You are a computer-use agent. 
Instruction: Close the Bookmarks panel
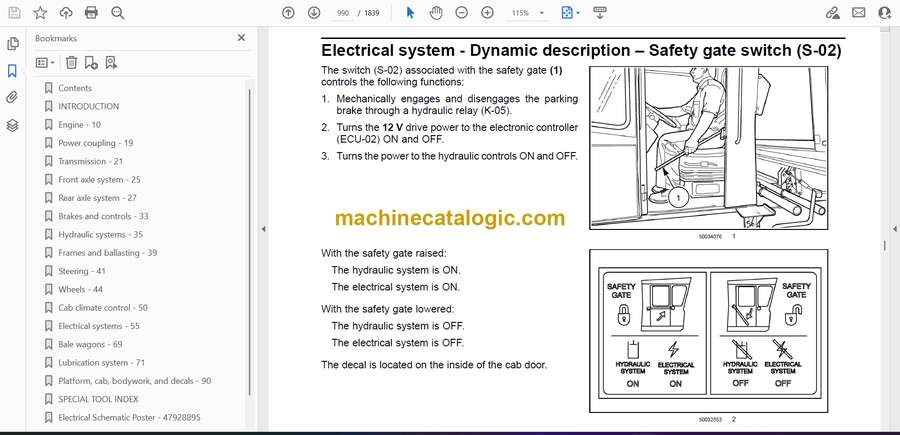tap(241, 38)
